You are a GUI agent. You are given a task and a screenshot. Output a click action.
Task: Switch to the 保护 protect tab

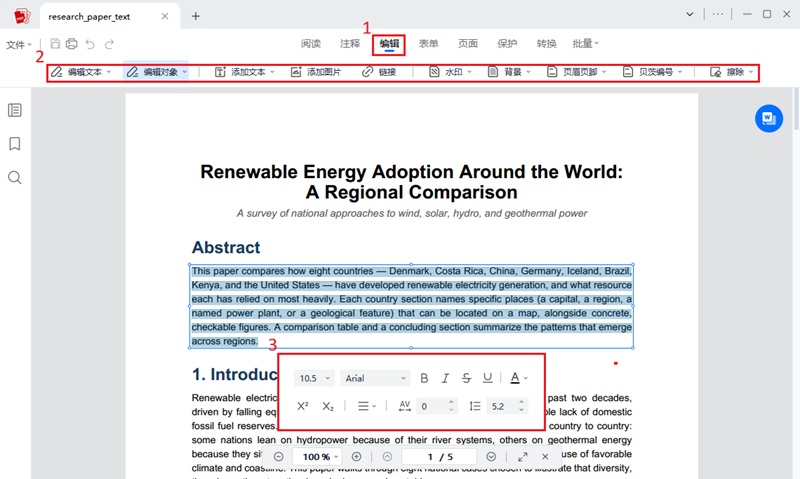[x=507, y=43]
